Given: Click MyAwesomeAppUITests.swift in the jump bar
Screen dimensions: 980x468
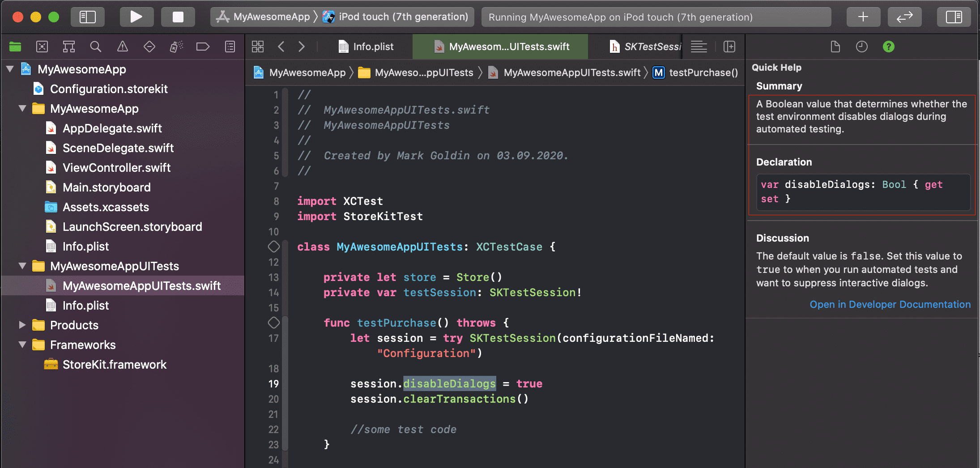Looking at the screenshot, I should click(564, 72).
